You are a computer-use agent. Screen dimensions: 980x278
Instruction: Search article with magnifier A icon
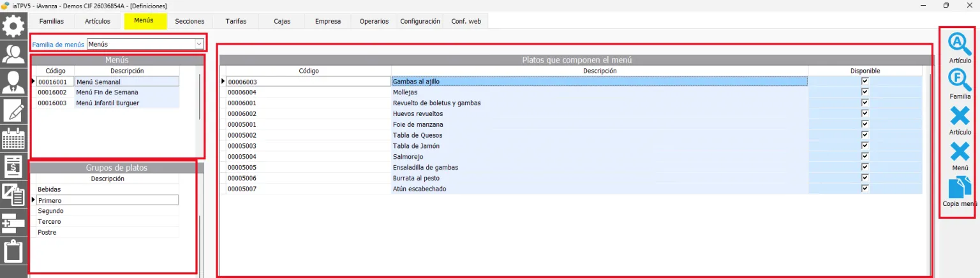pyautogui.click(x=960, y=44)
